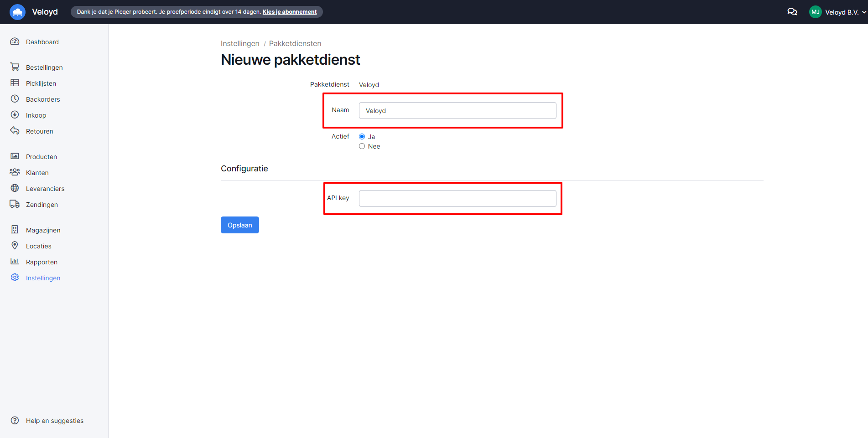Go to Pakketdiensten breadcrumb link
Screen dimensions: 868x438
(x=295, y=43)
